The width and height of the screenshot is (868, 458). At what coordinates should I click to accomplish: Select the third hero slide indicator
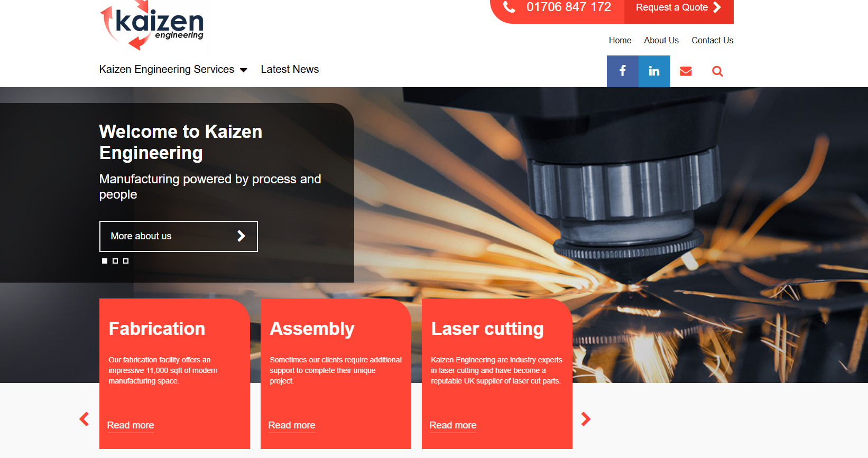tap(126, 261)
